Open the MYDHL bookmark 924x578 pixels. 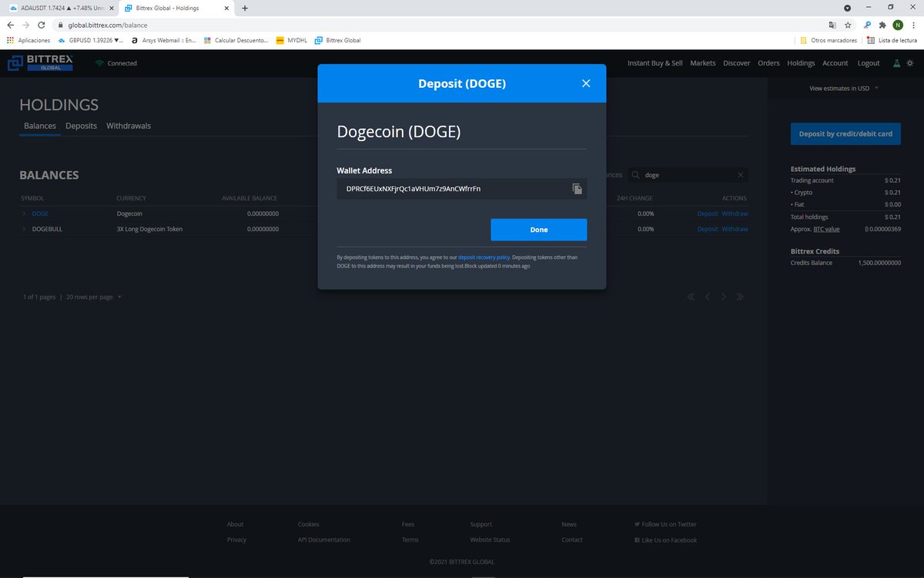291,40
